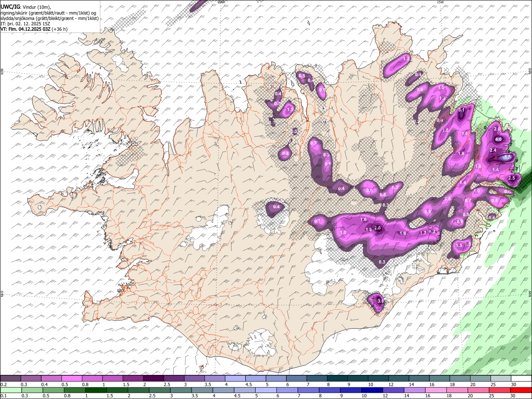Click the 'VT: Fim. 04.12.2025 03Z' line
This screenshot has height=399, width=532.
click(x=34, y=29)
